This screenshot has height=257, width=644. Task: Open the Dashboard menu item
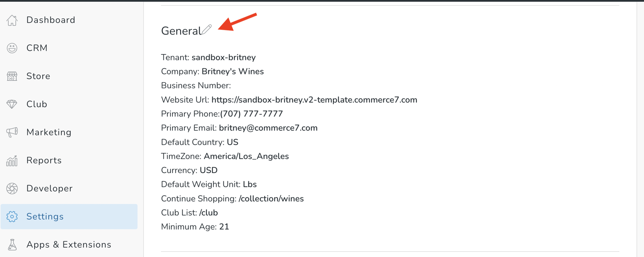pos(51,20)
